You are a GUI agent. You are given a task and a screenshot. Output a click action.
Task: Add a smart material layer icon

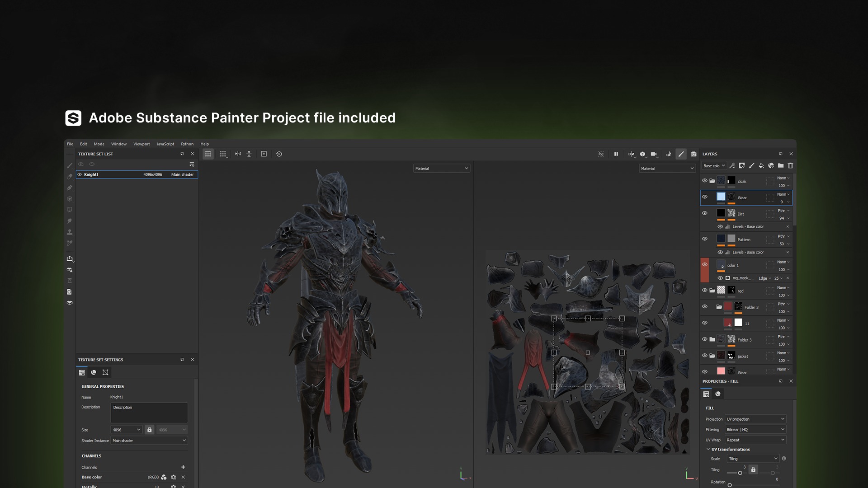(771, 166)
